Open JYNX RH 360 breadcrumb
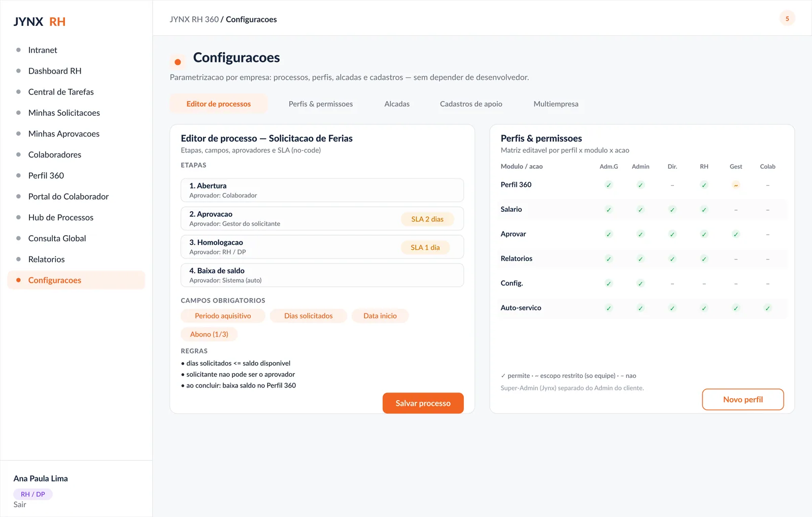The width and height of the screenshot is (812, 517). [194, 19]
